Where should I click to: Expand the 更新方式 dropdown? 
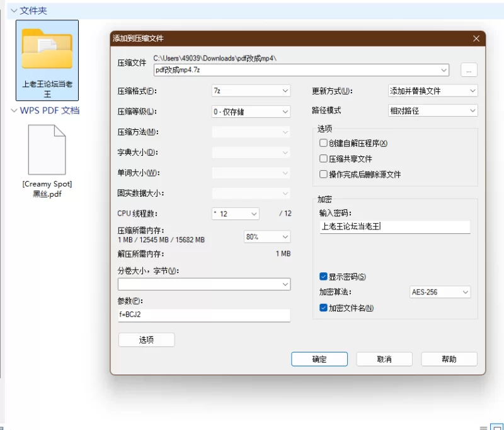coord(433,91)
